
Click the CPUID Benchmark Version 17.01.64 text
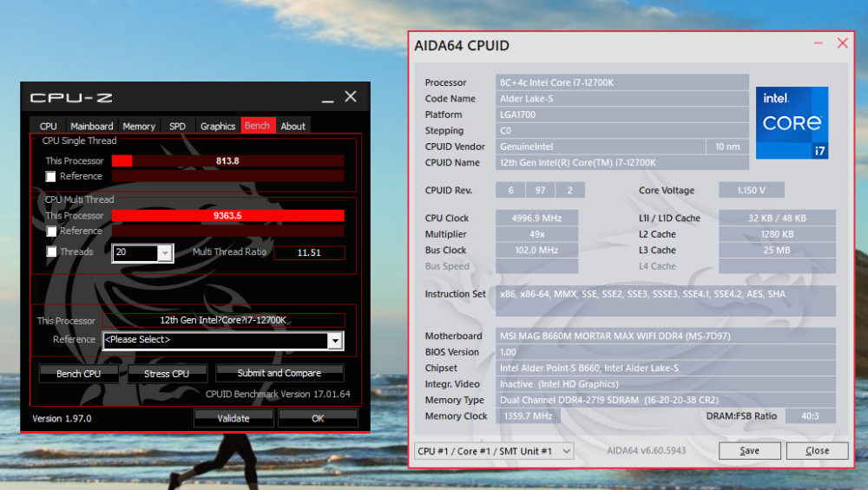pos(278,395)
